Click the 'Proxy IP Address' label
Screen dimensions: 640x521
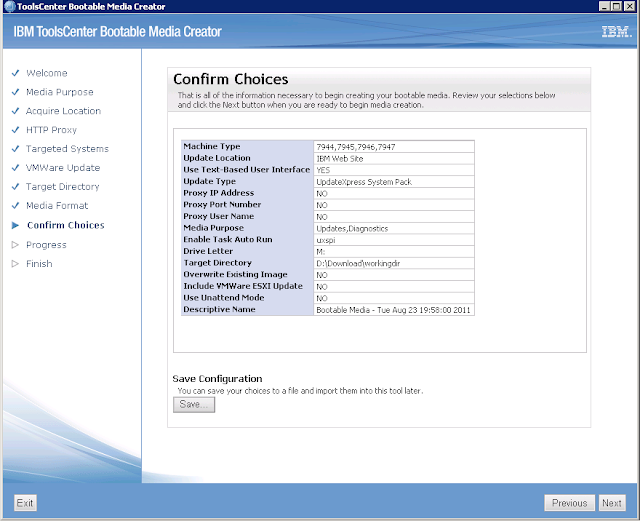tap(218, 193)
